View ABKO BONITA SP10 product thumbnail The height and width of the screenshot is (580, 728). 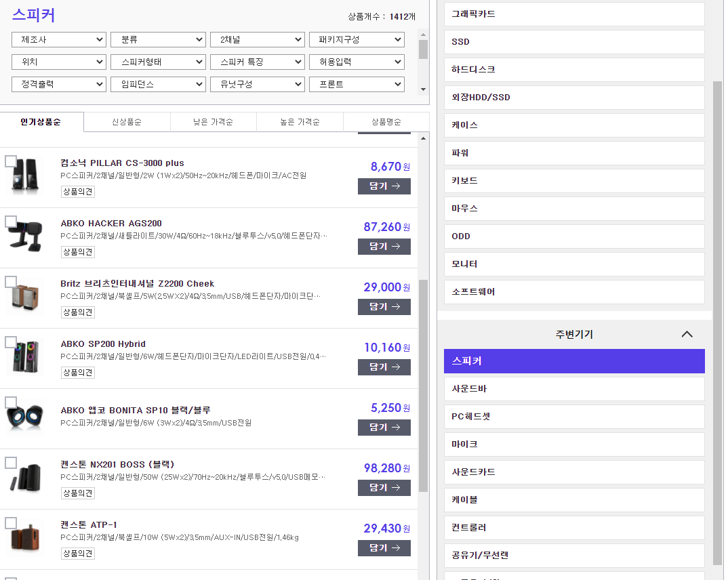tap(26, 417)
